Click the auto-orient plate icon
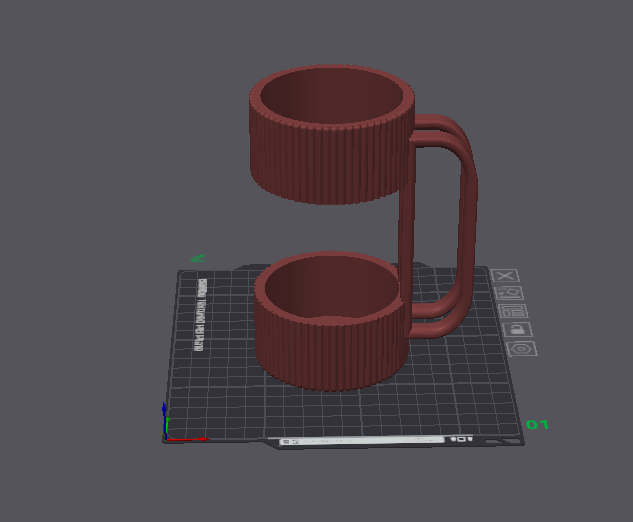The width and height of the screenshot is (633, 522). click(509, 293)
